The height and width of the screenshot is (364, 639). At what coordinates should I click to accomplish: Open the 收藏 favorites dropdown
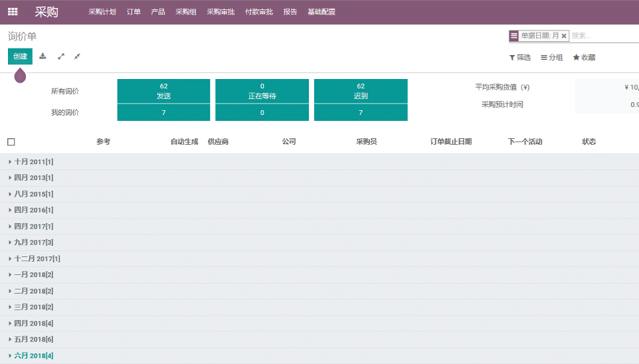tap(585, 58)
